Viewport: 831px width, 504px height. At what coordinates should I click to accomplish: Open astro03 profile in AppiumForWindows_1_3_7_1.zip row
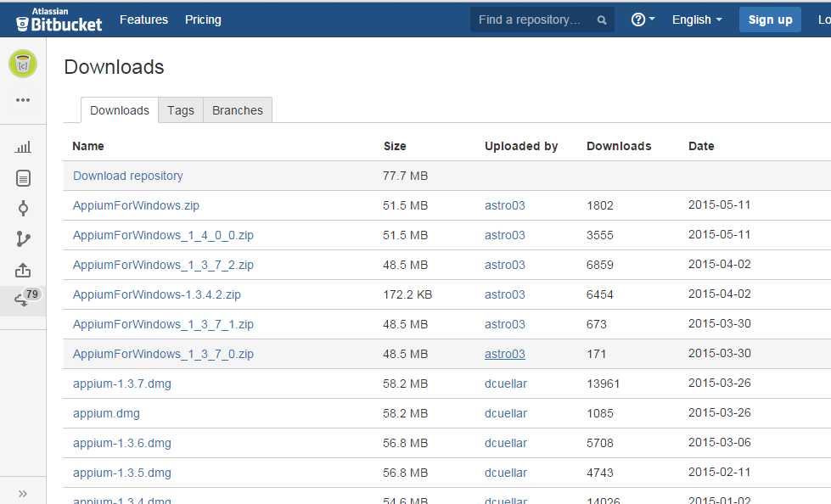pyautogui.click(x=504, y=324)
